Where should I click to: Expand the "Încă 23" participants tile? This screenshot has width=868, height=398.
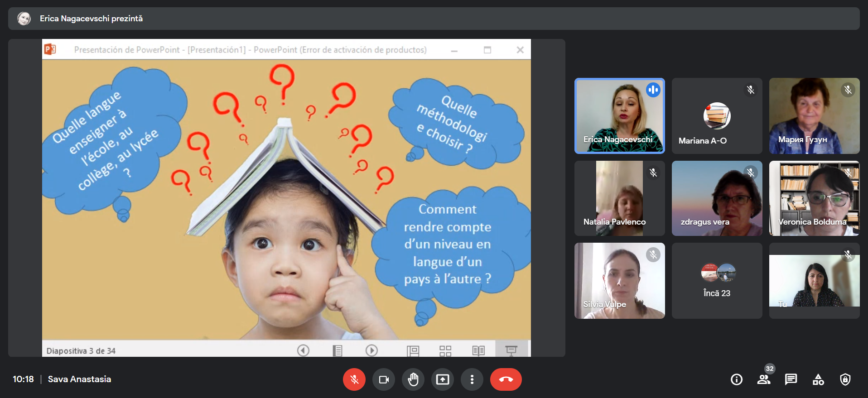717,281
